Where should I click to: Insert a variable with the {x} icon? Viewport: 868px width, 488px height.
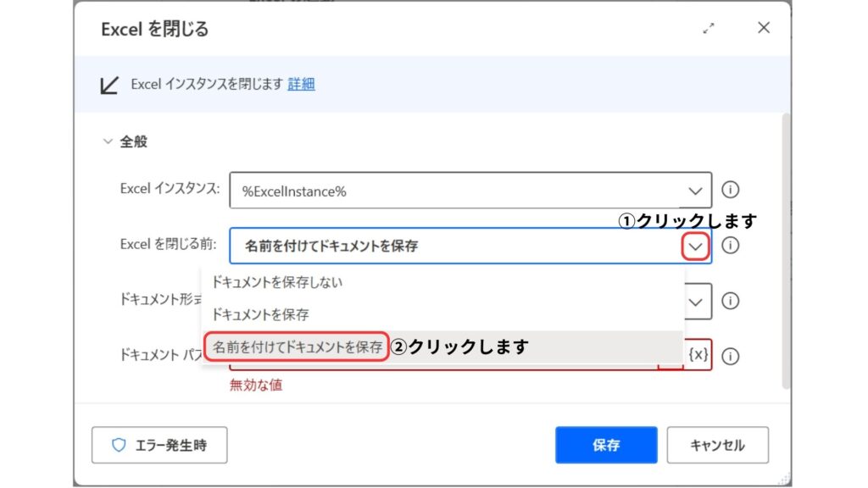[x=698, y=355]
